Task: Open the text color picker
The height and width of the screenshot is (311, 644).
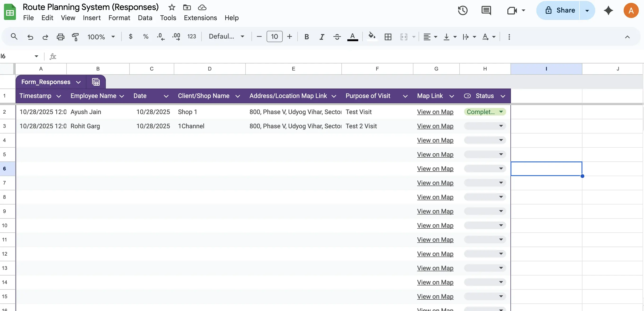Action: (x=353, y=36)
